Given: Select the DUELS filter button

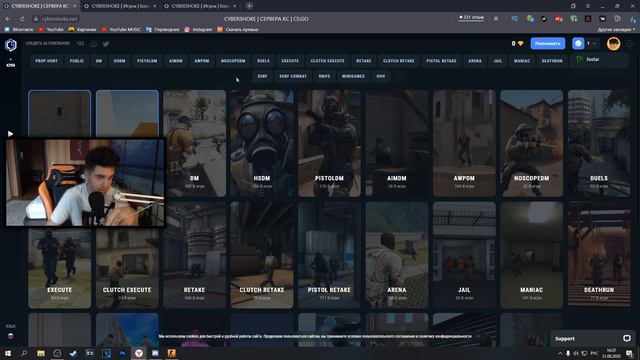Looking at the screenshot, I should pos(263,61).
